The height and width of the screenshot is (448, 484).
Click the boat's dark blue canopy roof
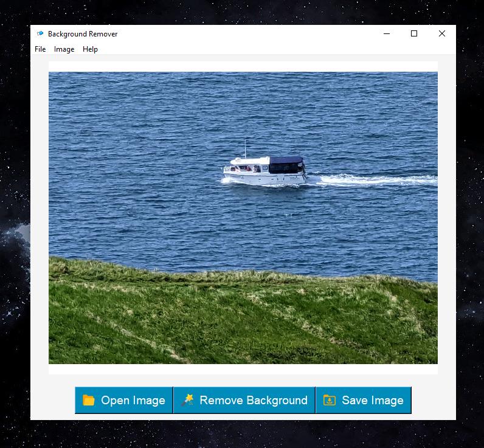286,160
